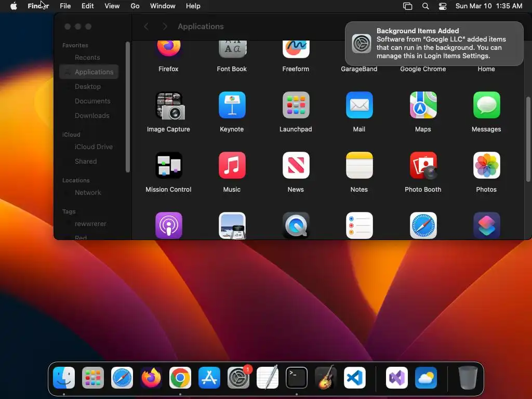Open Documents from the sidebar

coord(89,101)
